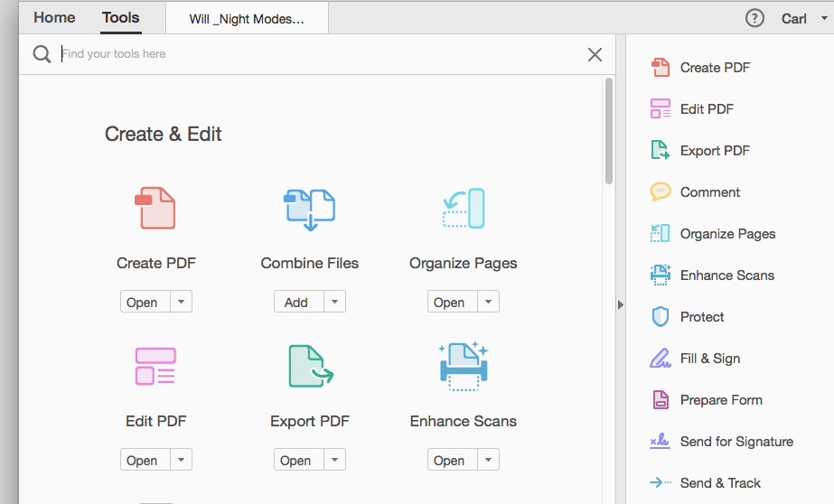This screenshot has height=504, width=834.
Task: Open the Help question mark icon
Action: (x=754, y=19)
